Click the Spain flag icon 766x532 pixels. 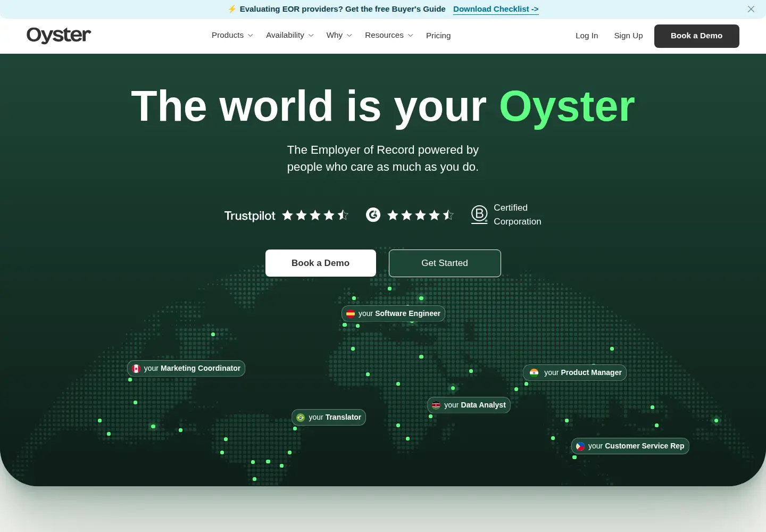(x=351, y=314)
